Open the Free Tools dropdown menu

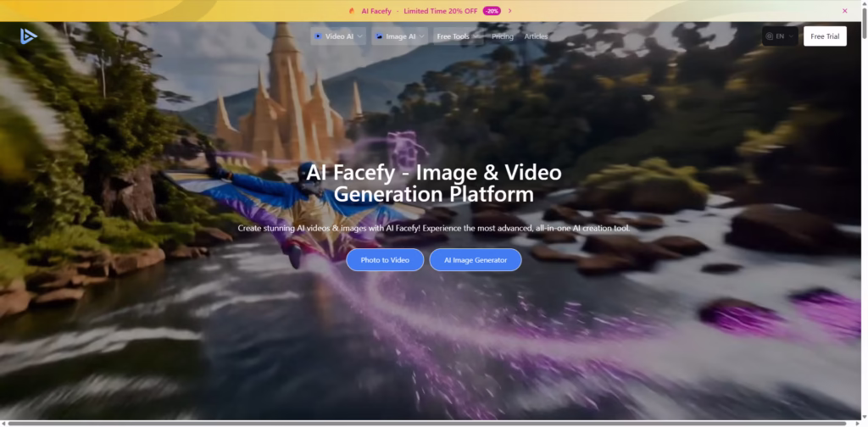click(457, 36)
